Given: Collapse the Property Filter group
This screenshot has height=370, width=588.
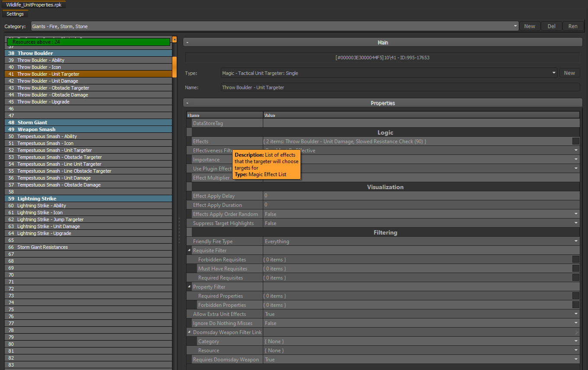Looking at the screenshot, I should pos(189,287).
